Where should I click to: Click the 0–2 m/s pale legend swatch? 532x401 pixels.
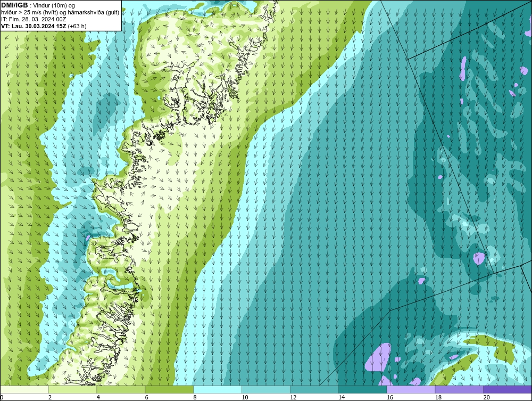(24, 389)
